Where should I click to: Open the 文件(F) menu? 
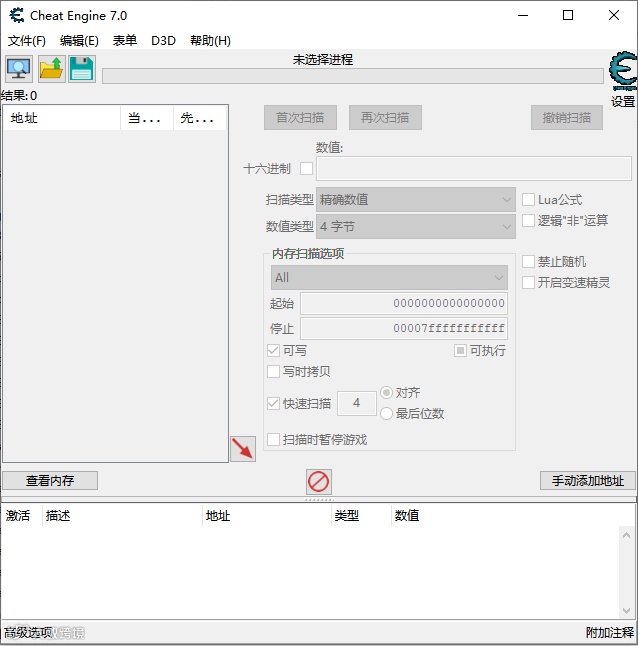[27, 41]
